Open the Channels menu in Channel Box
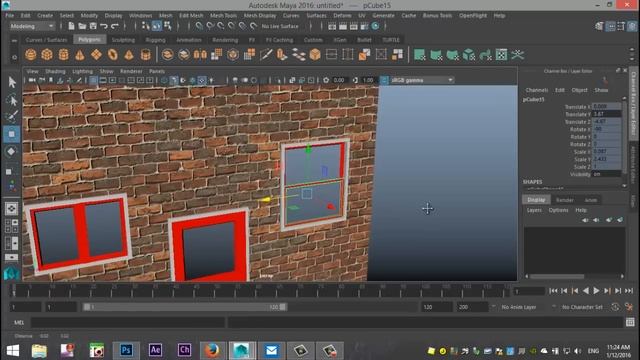Viewport: 640px width, 360px height. pyautogui.click(x=537, y=90)
